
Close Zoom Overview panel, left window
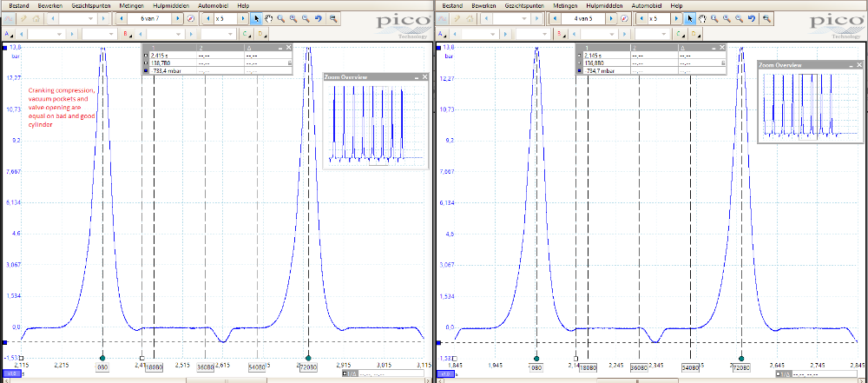424,77
